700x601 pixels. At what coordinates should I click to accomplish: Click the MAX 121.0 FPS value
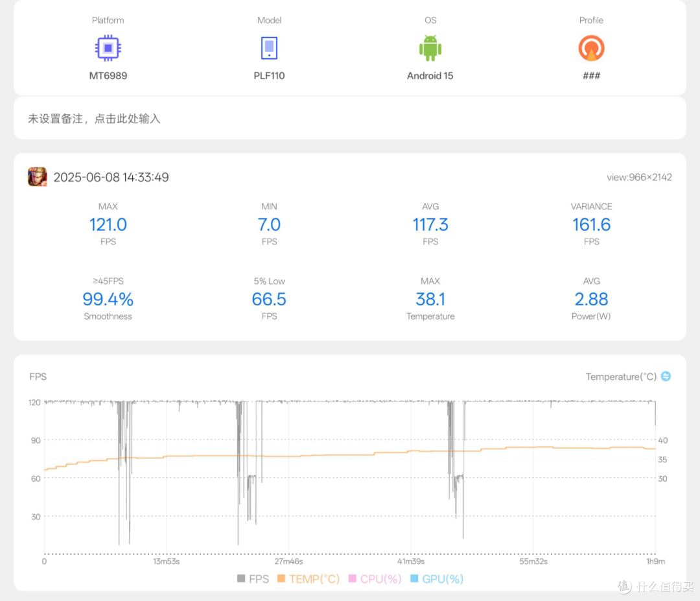pos(108,224)
